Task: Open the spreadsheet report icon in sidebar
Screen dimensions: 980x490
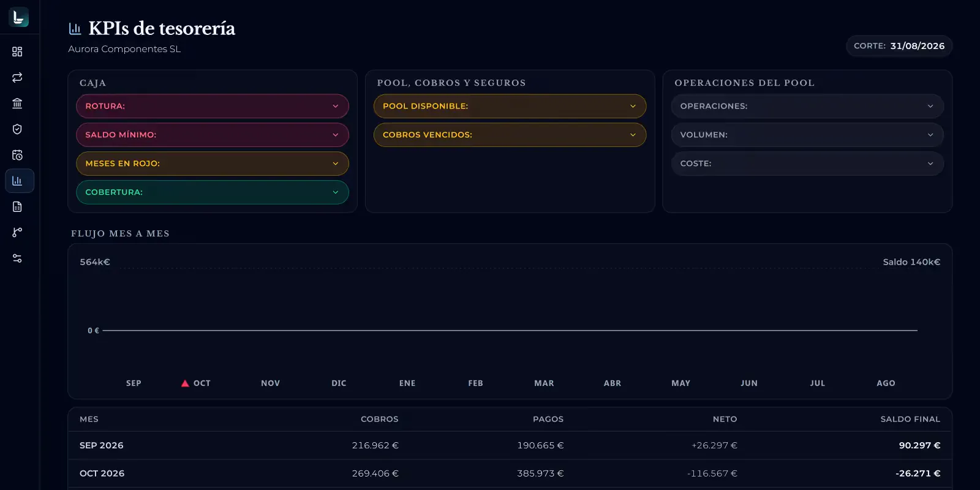Action: (17, 206)
